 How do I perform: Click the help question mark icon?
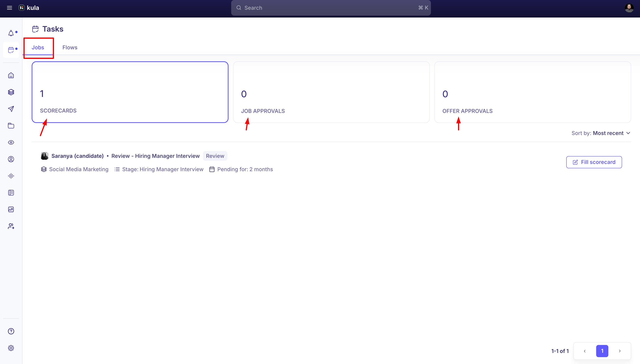[x=11, y=331]
